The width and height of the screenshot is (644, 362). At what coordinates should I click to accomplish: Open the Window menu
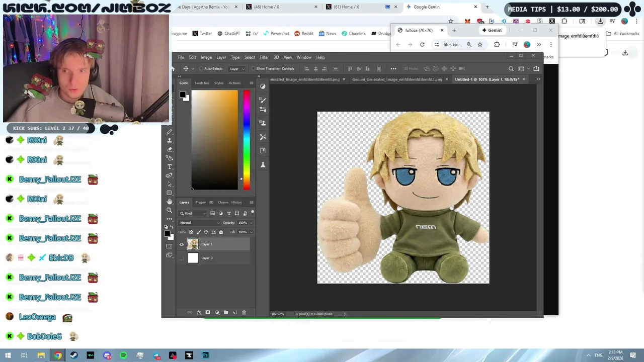point(304,57)
